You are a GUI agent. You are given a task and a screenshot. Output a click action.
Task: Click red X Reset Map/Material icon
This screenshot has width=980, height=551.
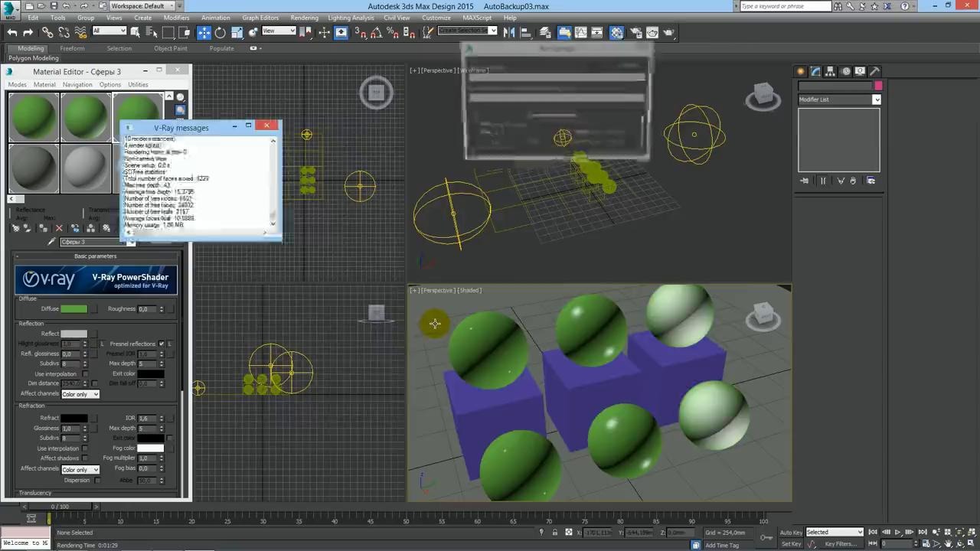tap(59, 228)
